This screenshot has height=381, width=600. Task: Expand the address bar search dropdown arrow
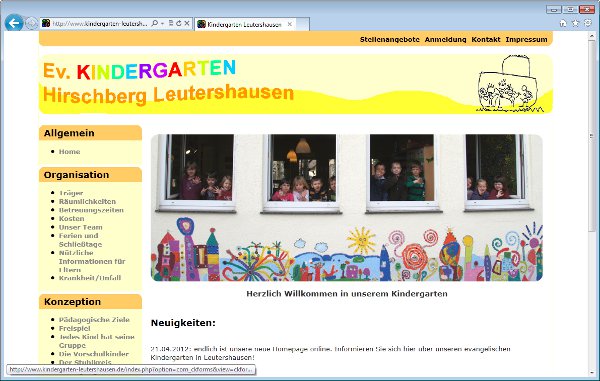click(x=163, y=24)
